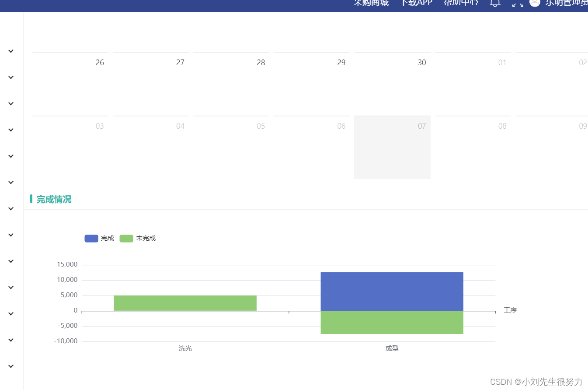Image resolution: width=588 pixels, height=390 pixels.
Task: Pick calendar day 30
Action: click(x=392, y=84)
